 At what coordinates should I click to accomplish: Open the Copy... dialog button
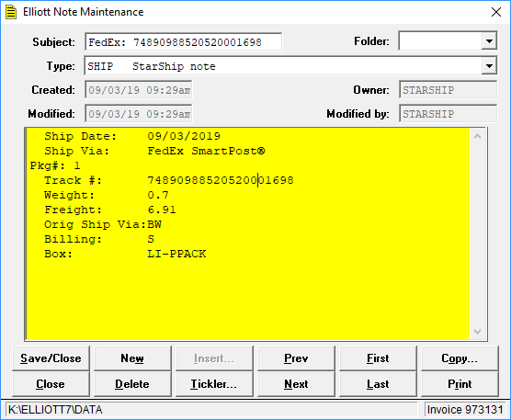(x=460, y=358)
